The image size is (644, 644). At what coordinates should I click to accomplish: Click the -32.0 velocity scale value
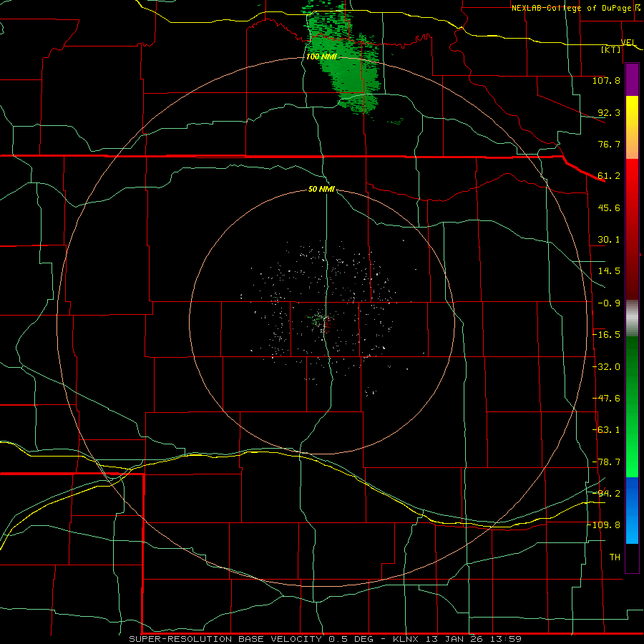coord(607,367)
